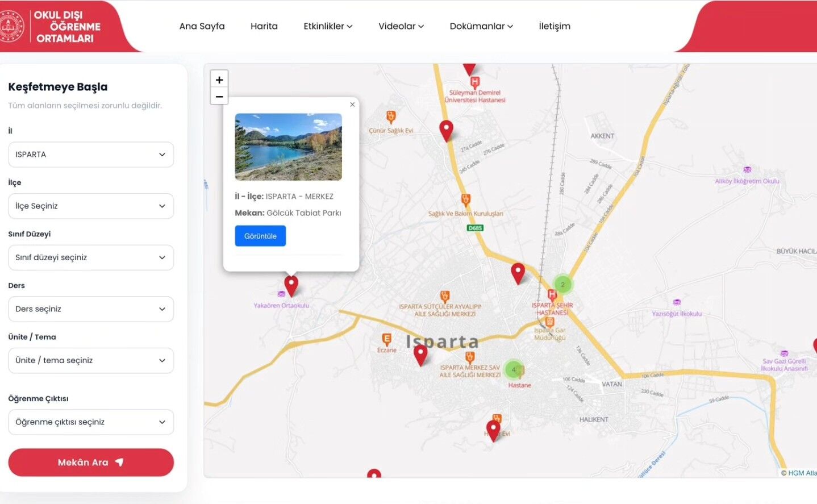The height and width of the screenshot is (504, 817).
Task: Expand the Dokümanlar menu
Action: 481,26
